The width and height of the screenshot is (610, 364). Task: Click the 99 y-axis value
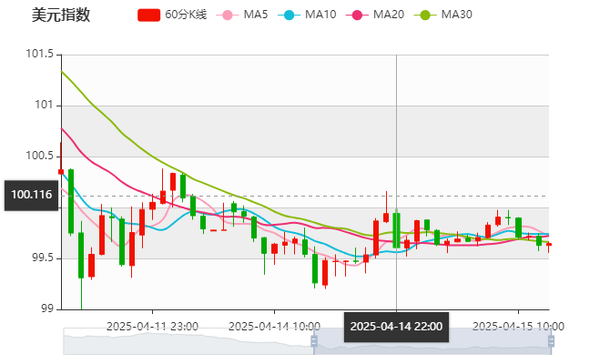(x=47, y=308)
